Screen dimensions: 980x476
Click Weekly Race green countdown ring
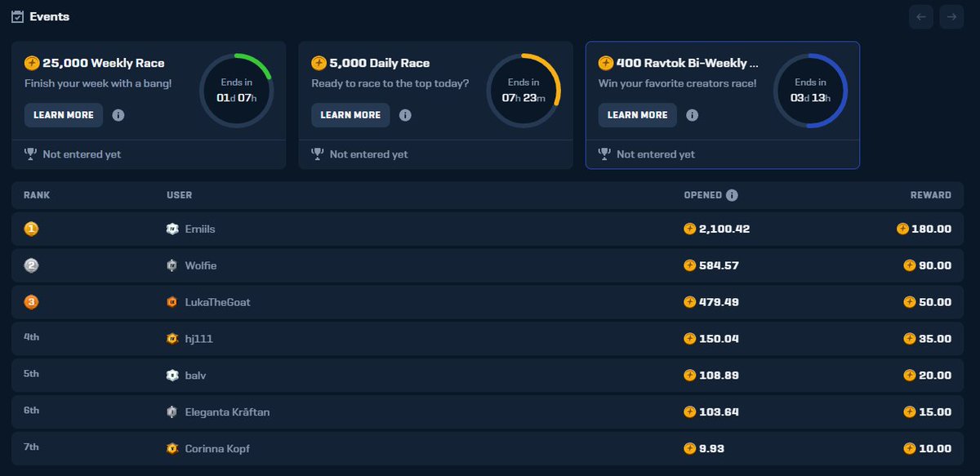237,91
